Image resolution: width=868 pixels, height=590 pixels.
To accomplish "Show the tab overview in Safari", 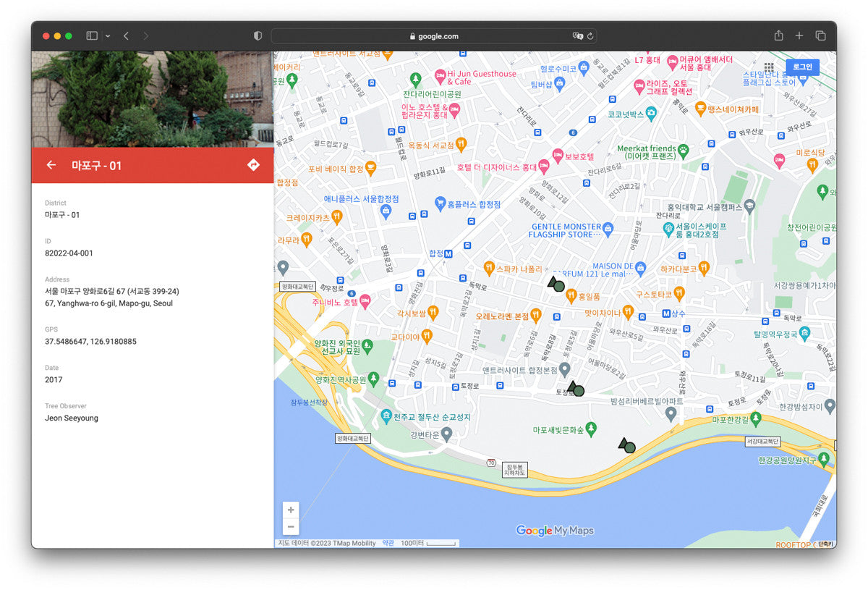I will click(820, 35).
